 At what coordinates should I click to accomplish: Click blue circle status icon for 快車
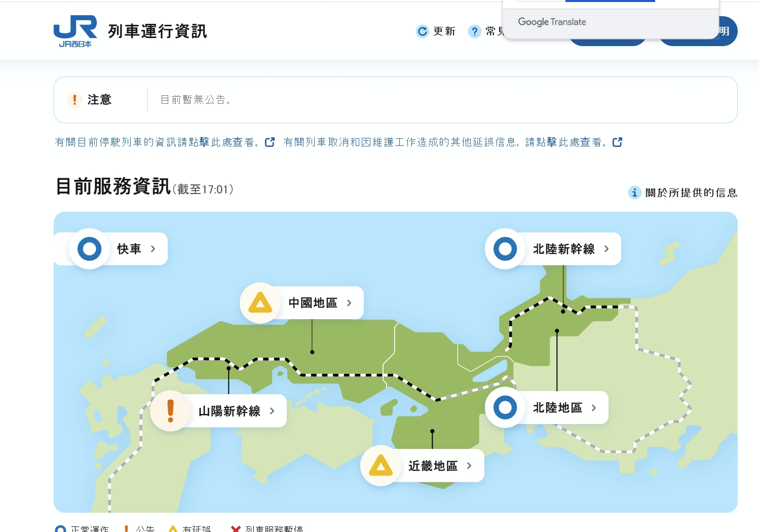(90, 249)
